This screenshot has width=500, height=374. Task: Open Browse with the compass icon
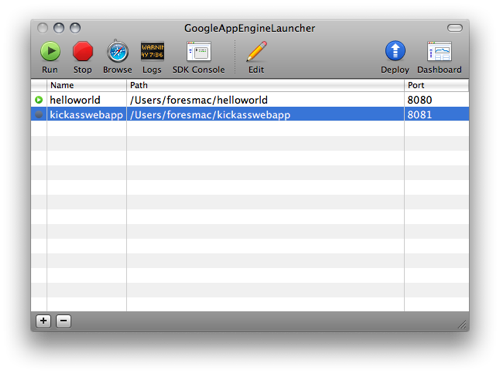coord(118,51)
